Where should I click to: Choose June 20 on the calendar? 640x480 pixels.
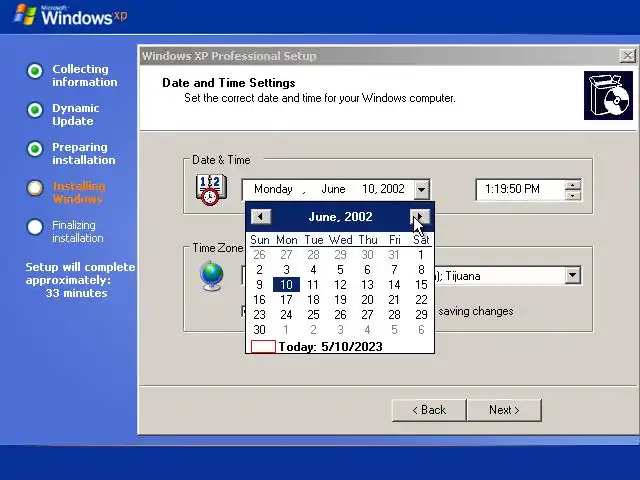(x=367, y=300)
